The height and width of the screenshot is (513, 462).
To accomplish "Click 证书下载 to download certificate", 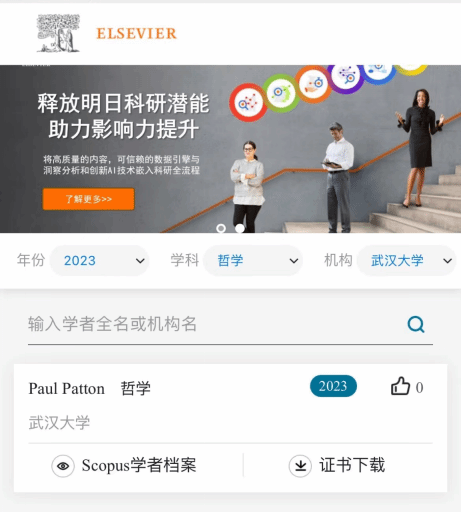I will 352,465.
